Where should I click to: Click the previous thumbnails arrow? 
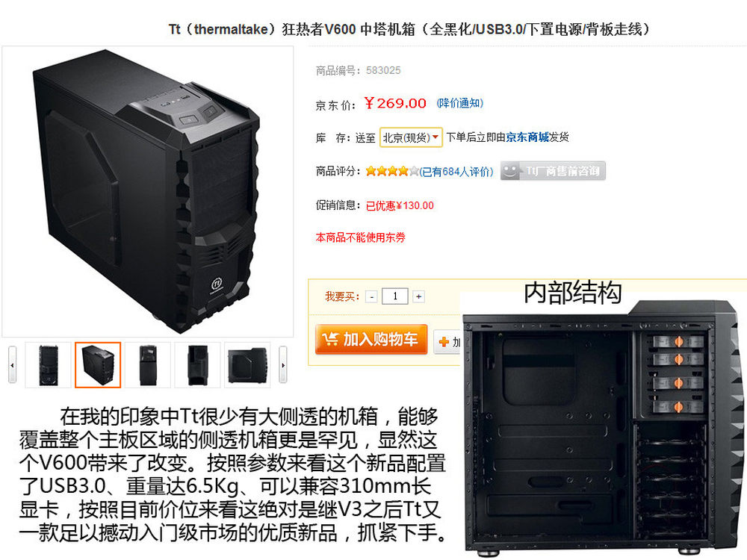(12, 365)
